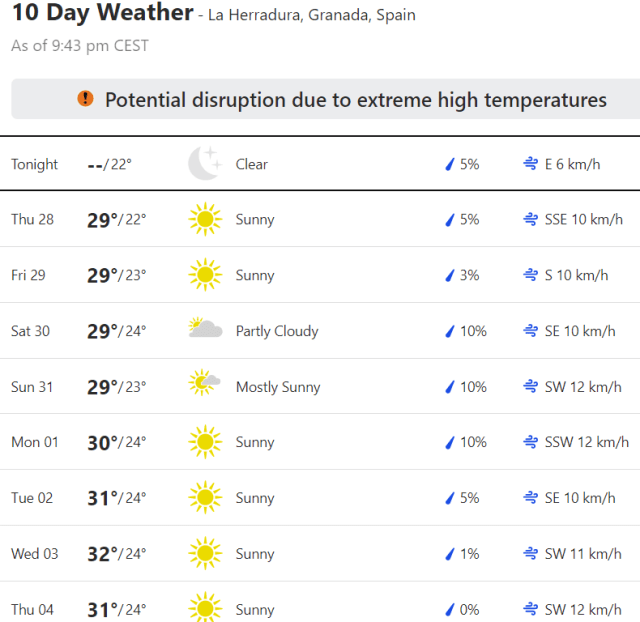640x622 pixels.
Task: Click the La Herradura, Granada, Spain location text
Action: point(311,16)
